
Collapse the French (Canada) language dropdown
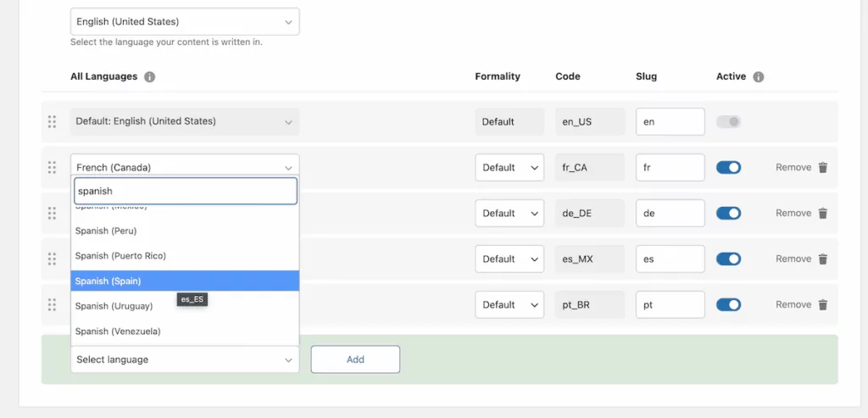[185, 165]
